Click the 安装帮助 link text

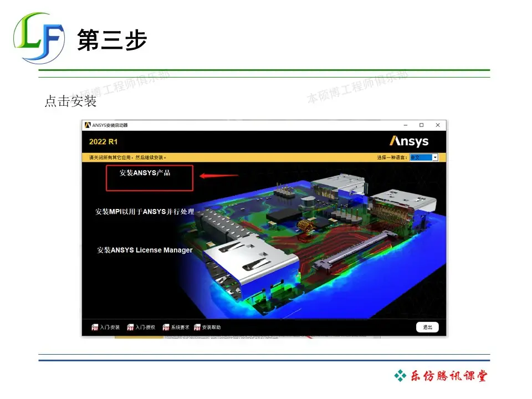(x=211, y=328)
